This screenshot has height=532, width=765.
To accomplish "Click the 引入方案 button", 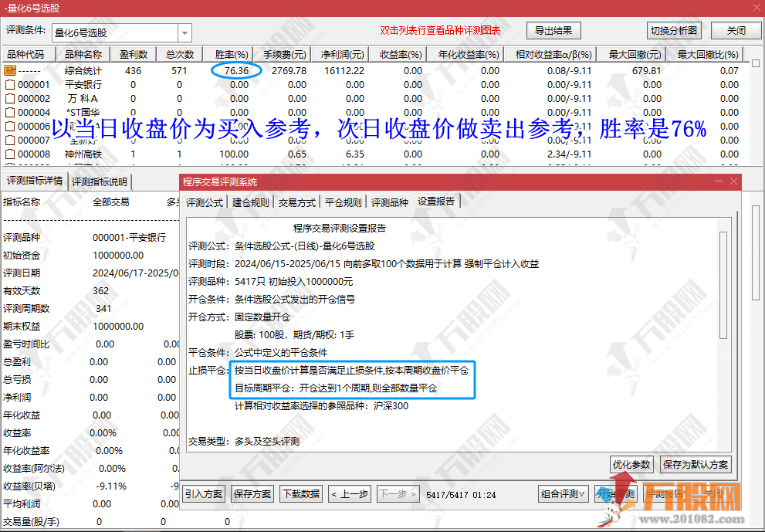I will coord(204,494).
